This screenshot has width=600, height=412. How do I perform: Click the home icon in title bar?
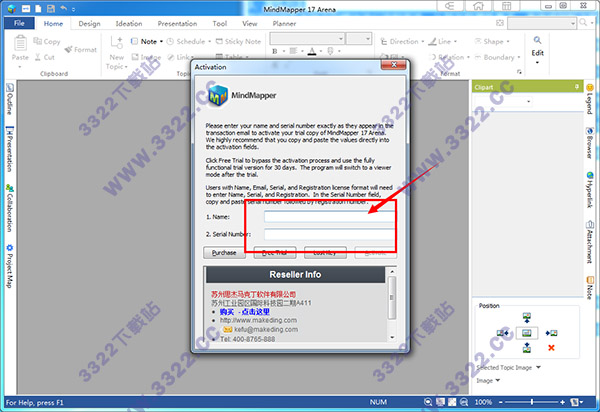coord(478,6)
